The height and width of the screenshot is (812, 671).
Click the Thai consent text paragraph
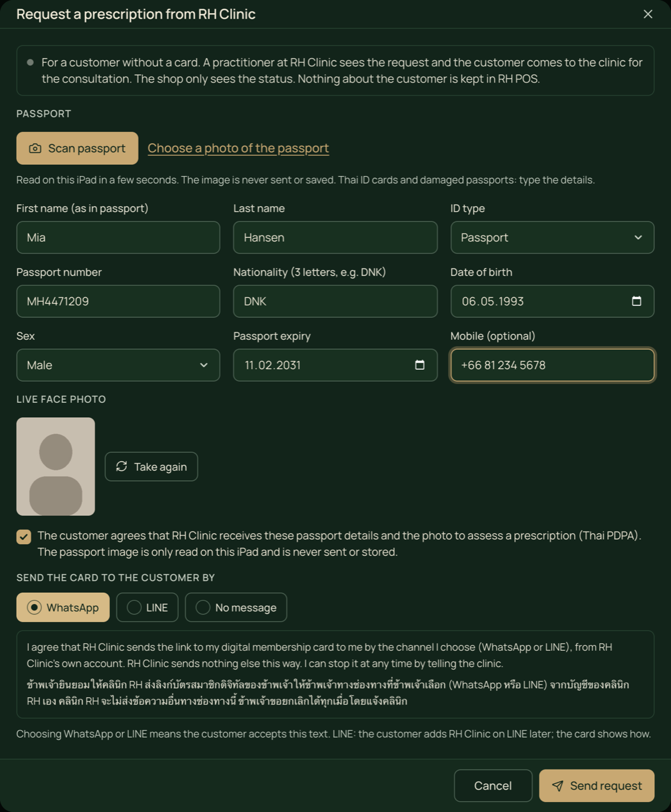tap(328, 693)
